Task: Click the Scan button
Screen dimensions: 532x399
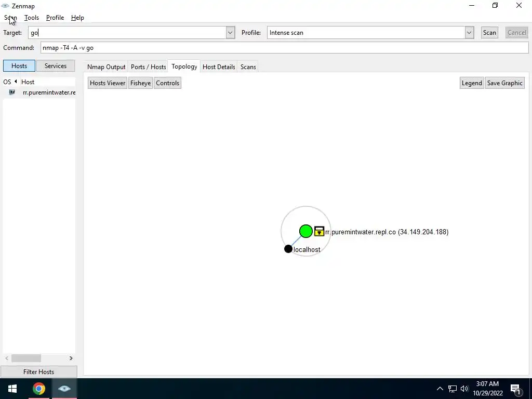Action: (489, 33)
